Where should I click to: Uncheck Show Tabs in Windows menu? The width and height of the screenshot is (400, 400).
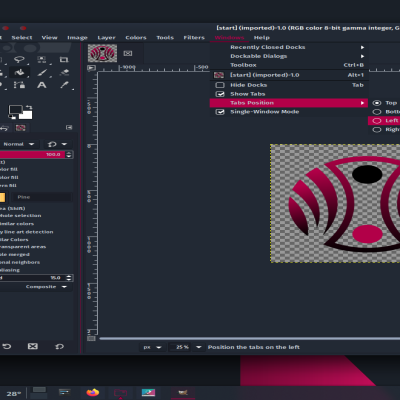[220, 94]
